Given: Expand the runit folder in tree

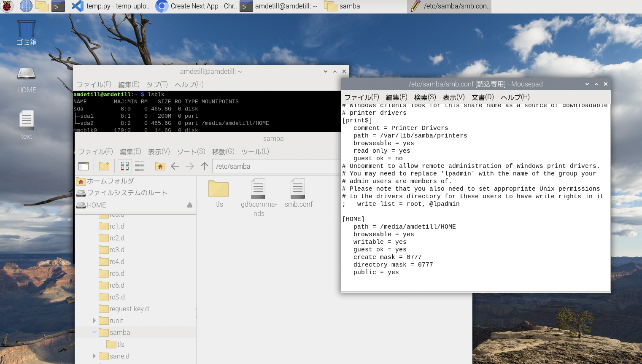Looking at the screenshot, I should click(94, 321).
